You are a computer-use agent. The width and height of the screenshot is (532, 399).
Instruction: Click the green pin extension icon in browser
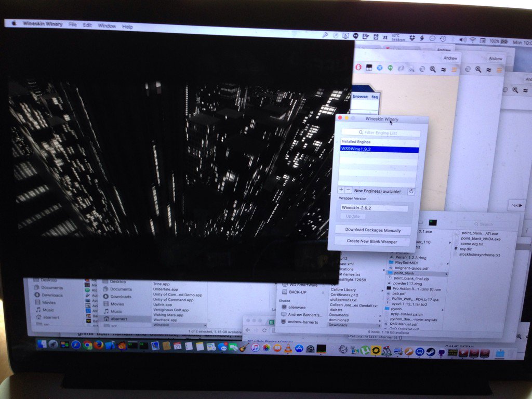[x=390, y=68]
